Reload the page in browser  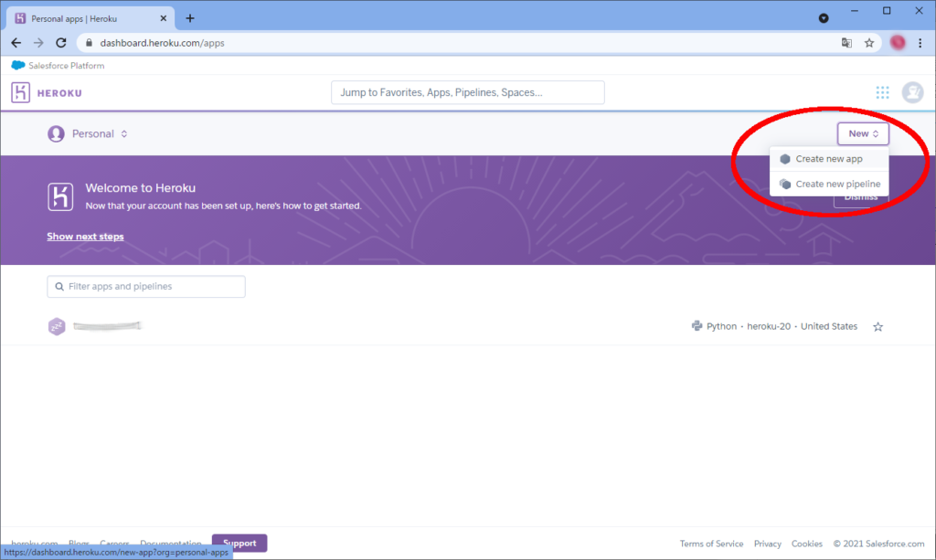pos(61,43)
